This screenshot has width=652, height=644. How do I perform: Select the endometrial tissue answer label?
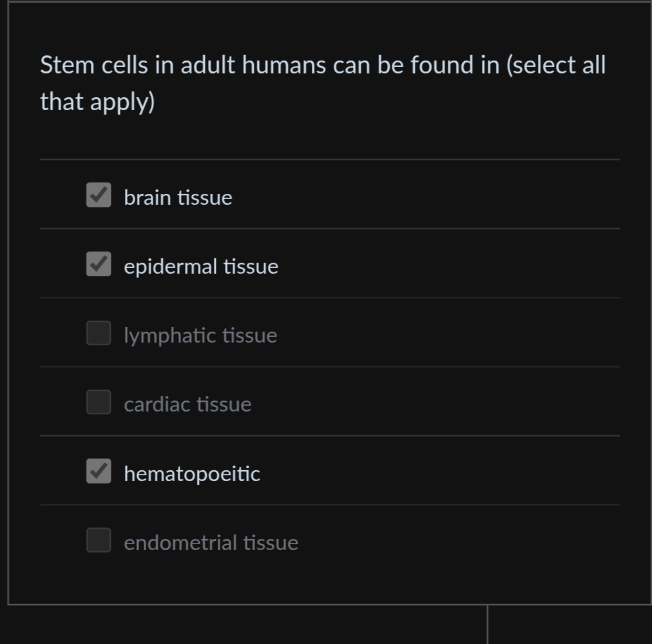[x=211, y=542]
